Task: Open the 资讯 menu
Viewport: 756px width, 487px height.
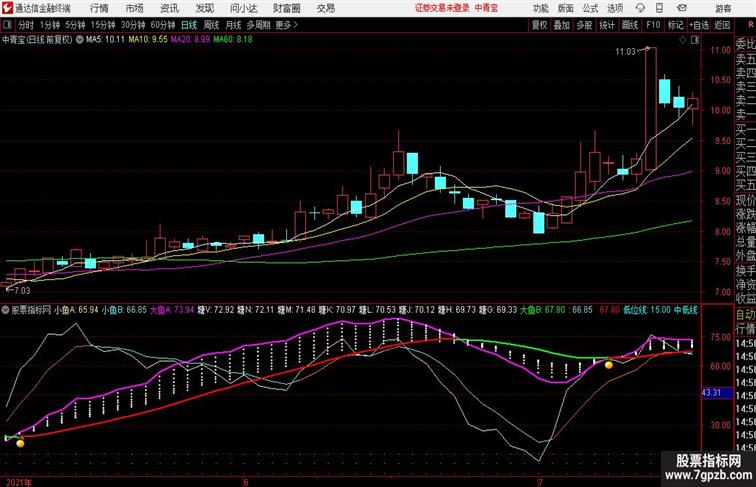Action: click(x=169, y=8)
